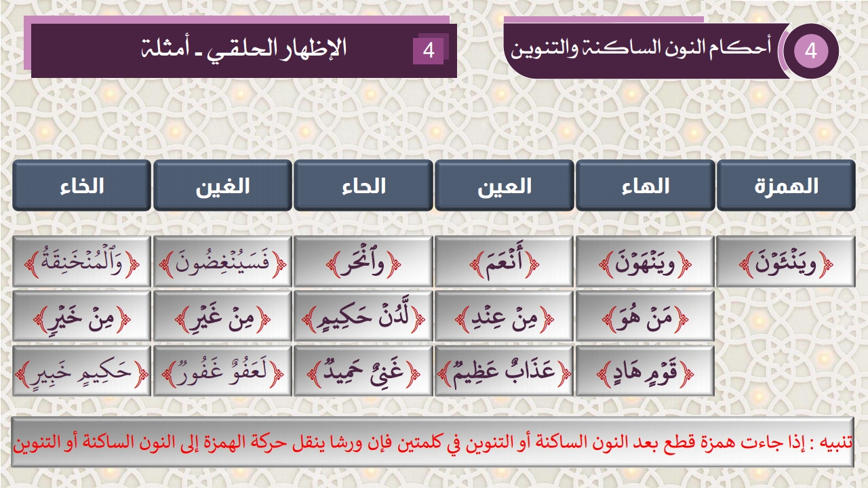Select the قَوْمٍ هَادٍ example box
The image size is (868, 488).
pyautogui.click(x=645, y=371)
